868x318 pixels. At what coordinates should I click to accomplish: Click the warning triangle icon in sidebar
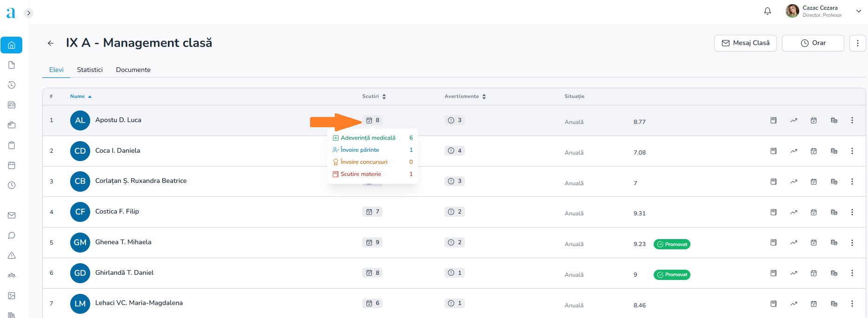click(12, 255)
